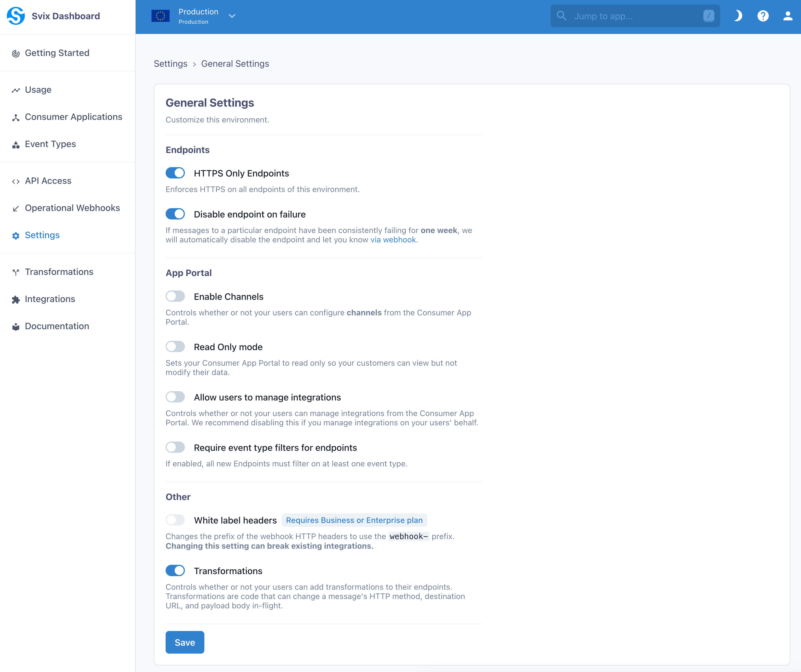The image size is (801, 672).
Task: Click the user account icon
Action: tap(788, 16)
